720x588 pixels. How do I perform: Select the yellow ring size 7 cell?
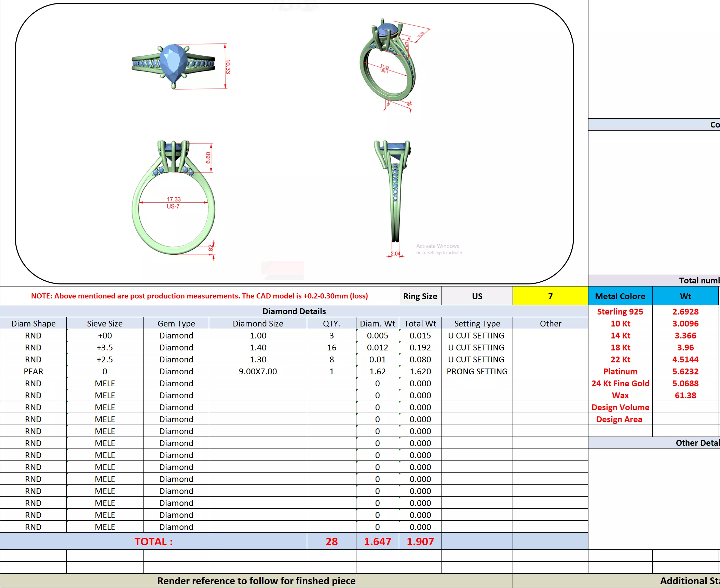[550, 296]
